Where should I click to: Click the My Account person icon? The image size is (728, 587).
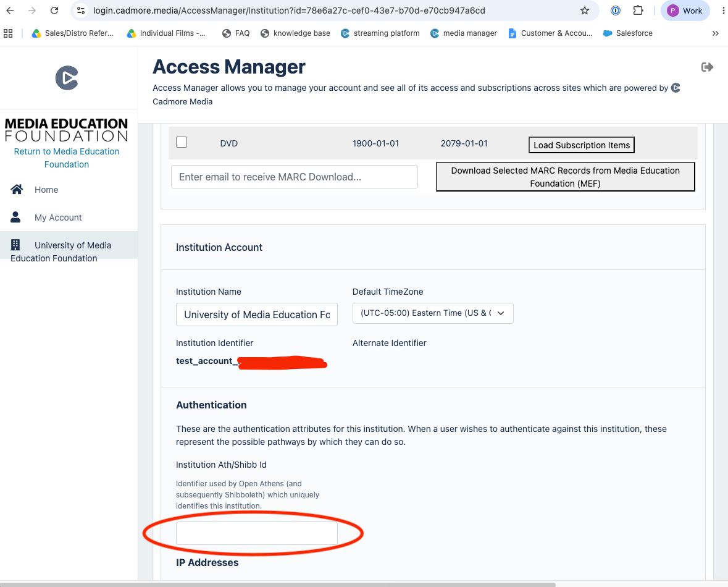[x=15, y=217]
